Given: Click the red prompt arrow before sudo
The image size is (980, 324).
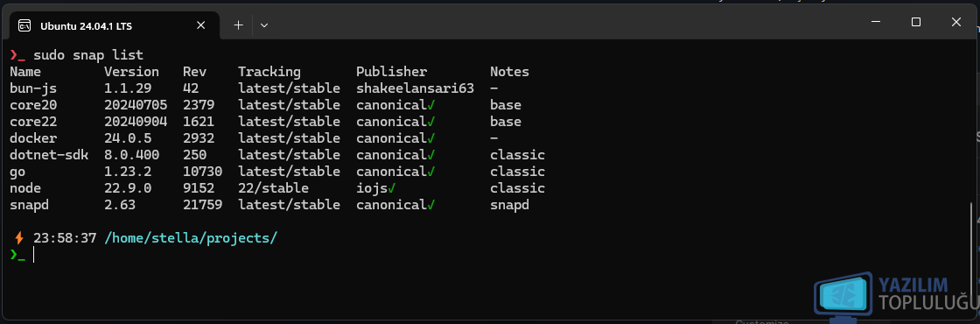Looking at the screenshot, I should tap(17, 55).
